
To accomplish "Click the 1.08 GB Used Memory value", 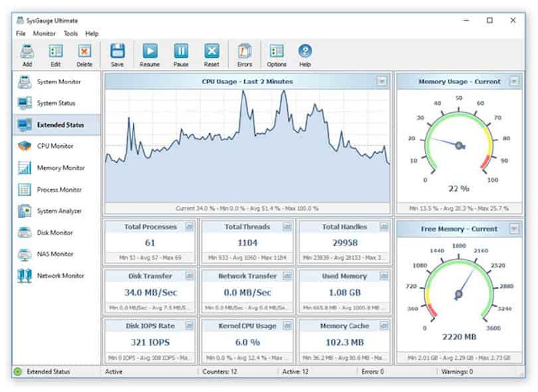I will pos(345,292).
